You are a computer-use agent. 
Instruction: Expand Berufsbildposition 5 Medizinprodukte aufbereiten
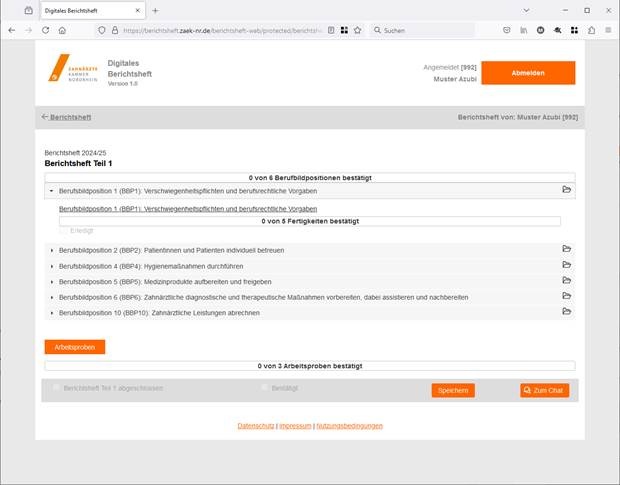pos(51,282)
